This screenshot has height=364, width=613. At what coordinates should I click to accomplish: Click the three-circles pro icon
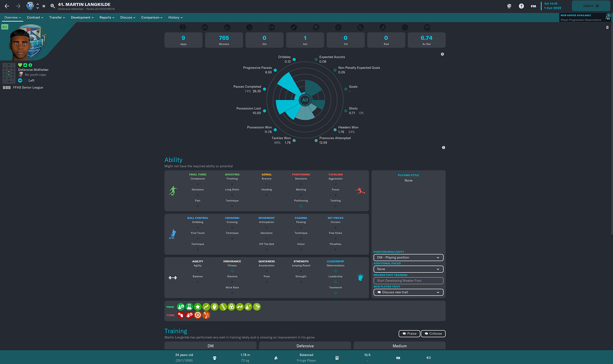pyautogui.click(x=231, y=307)
